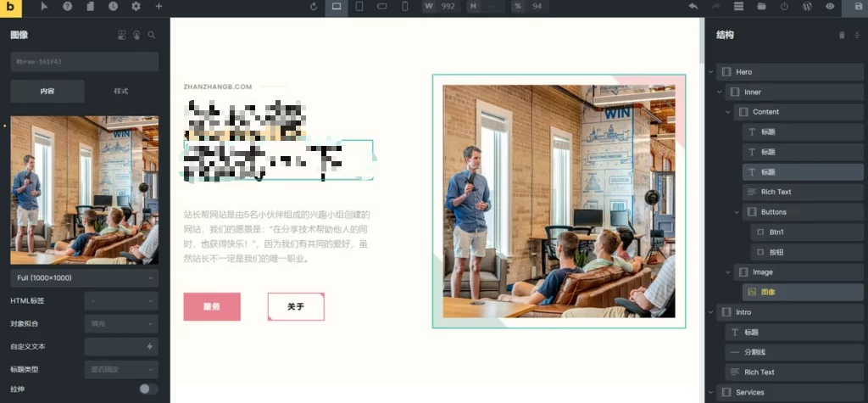Collapse the Content node in structure tree

(x=728, y=112)
